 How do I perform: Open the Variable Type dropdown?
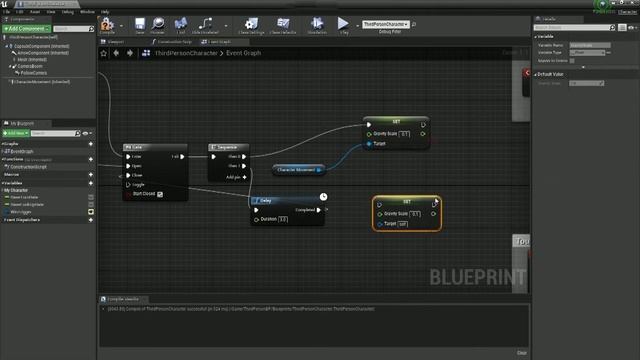click(587, 53)
